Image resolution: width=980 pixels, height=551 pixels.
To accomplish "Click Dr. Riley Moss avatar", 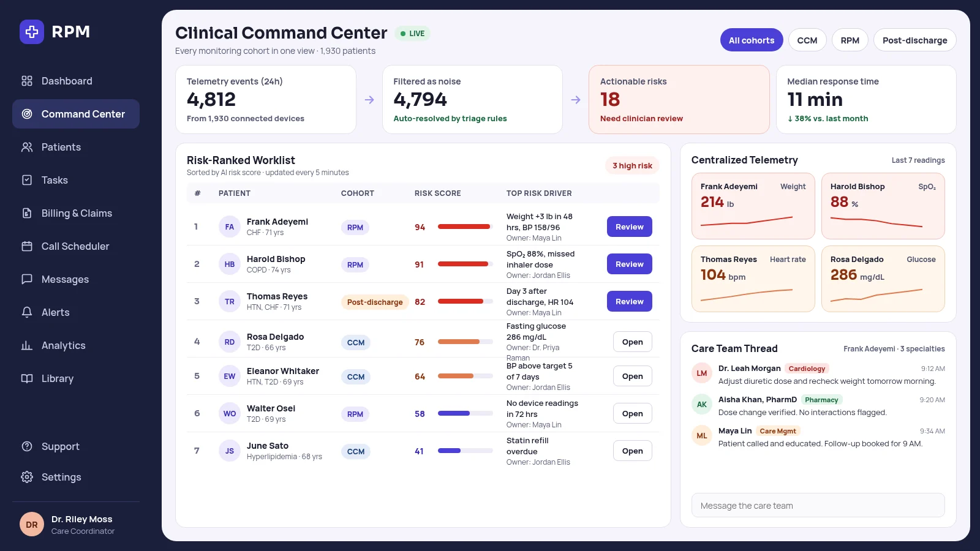I will click(32, 525).
